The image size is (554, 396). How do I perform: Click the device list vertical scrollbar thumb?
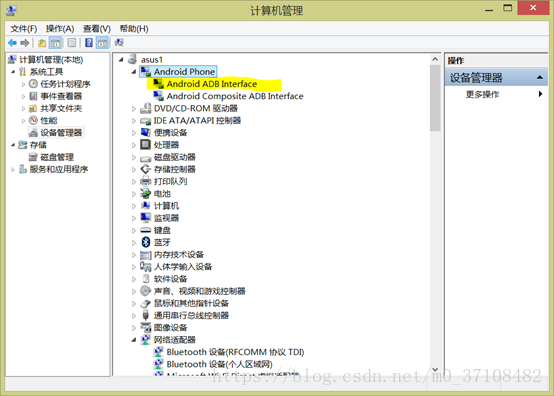pos(435,98)
